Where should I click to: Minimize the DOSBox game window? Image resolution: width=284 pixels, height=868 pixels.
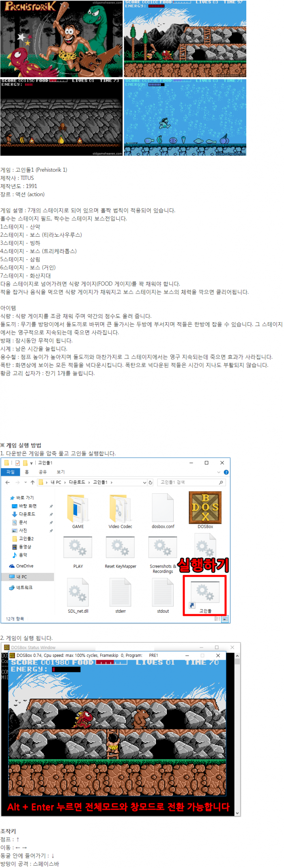pos(187,655)
